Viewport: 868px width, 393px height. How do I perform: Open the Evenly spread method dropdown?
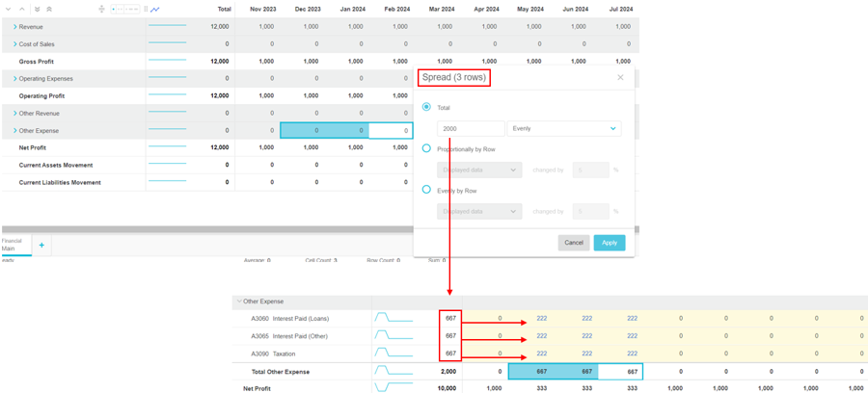564,128
